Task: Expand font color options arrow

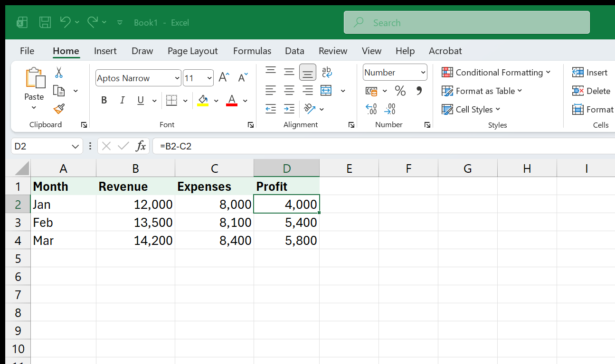Action: 245,101
